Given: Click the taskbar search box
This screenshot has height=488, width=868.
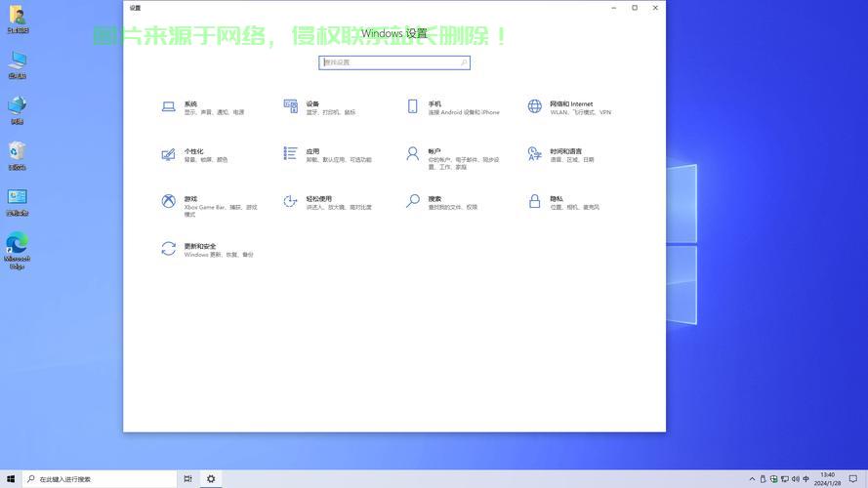Looking at the screenshot, I should [x=100, y=479].
